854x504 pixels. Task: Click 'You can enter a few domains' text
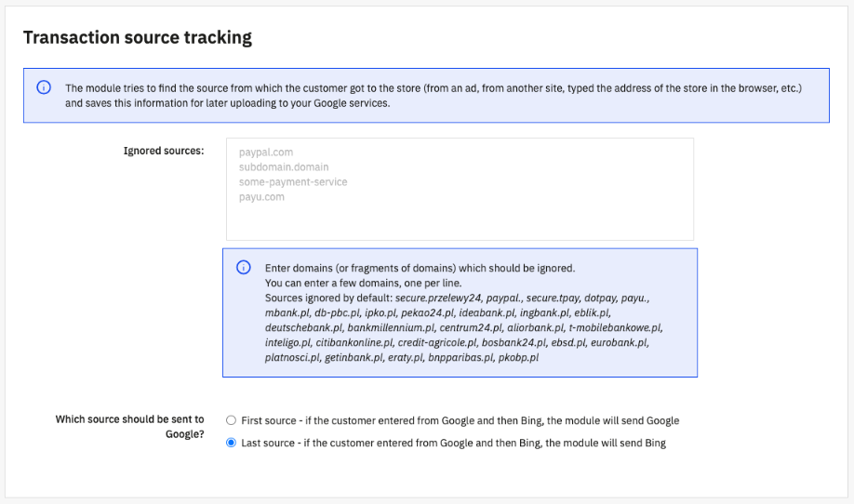[x=363, y=283]
